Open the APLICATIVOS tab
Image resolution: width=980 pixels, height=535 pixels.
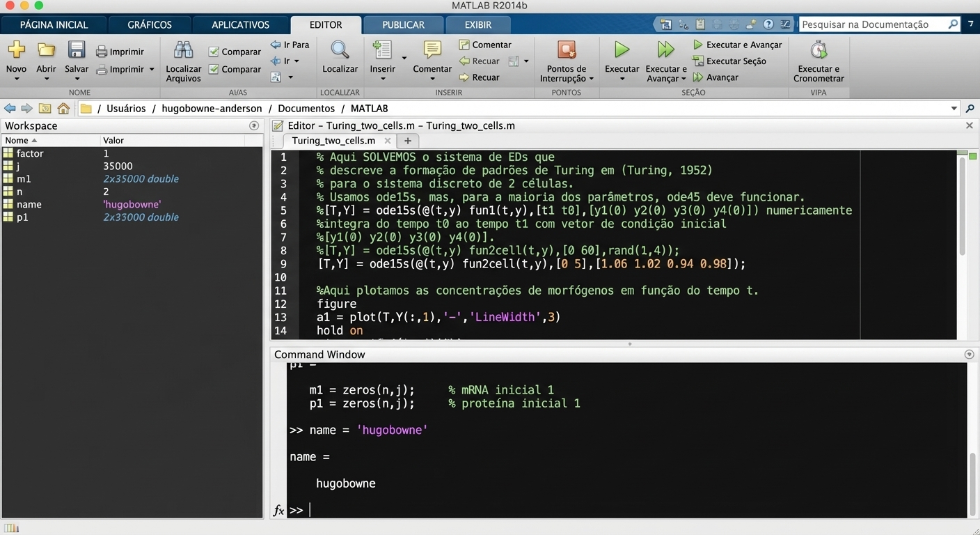coord(240,24)
